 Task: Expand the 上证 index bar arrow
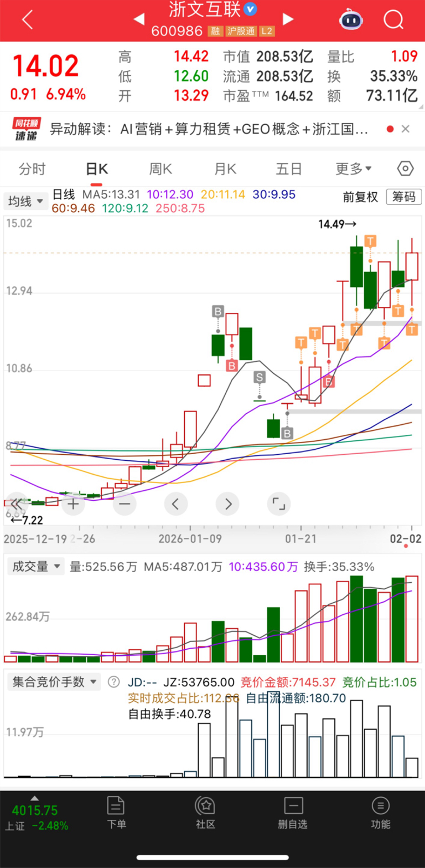click(34, 798)
